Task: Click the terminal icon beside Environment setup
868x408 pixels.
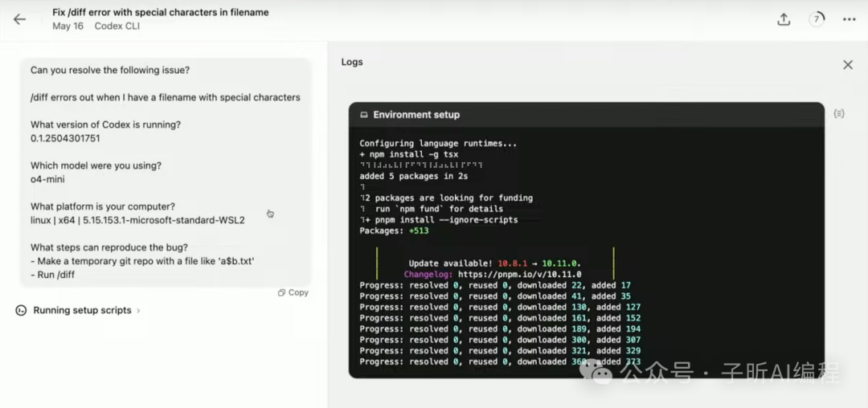Action: pyautogui.click(x=364, y=115)
